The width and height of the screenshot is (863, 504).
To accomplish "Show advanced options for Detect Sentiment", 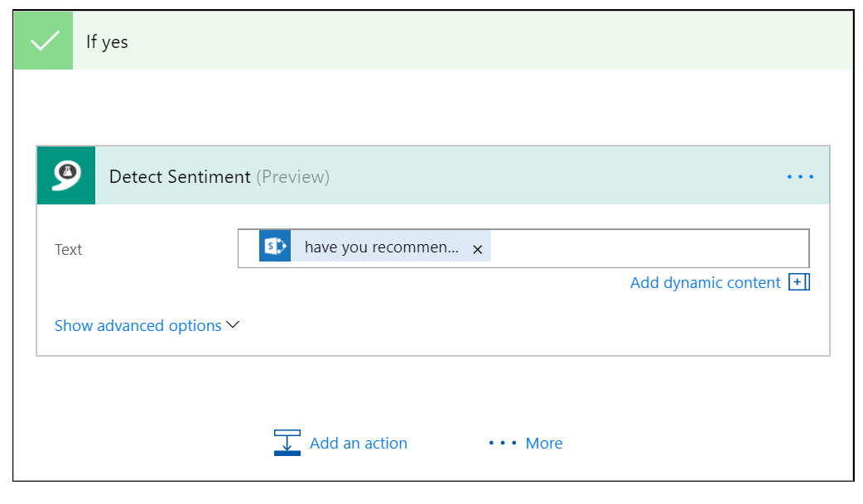I will coord(137,326).
